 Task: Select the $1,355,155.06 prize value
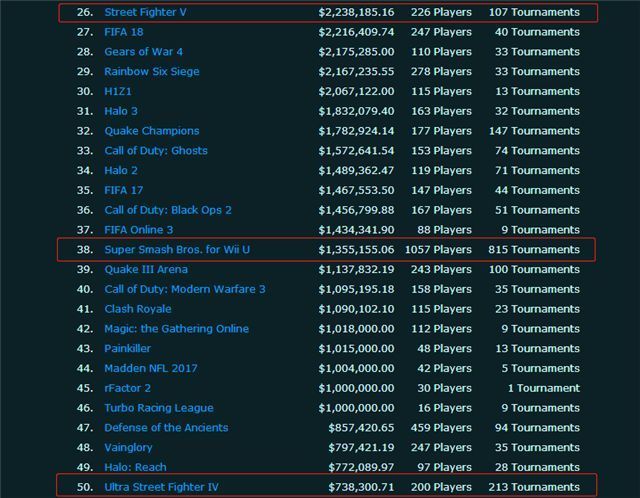[x=356, y=250]
